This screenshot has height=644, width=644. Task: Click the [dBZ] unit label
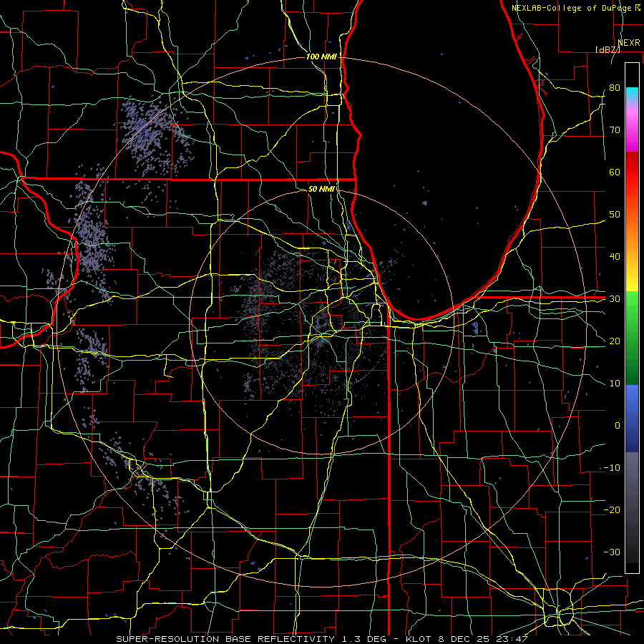pos(608,49)
